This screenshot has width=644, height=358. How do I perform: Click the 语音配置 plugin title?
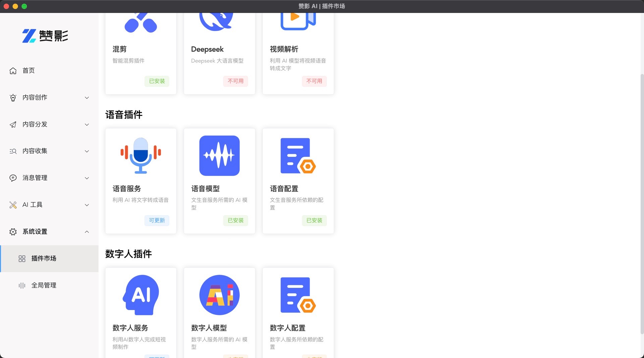pyautogui.click(x=284, y=189)
